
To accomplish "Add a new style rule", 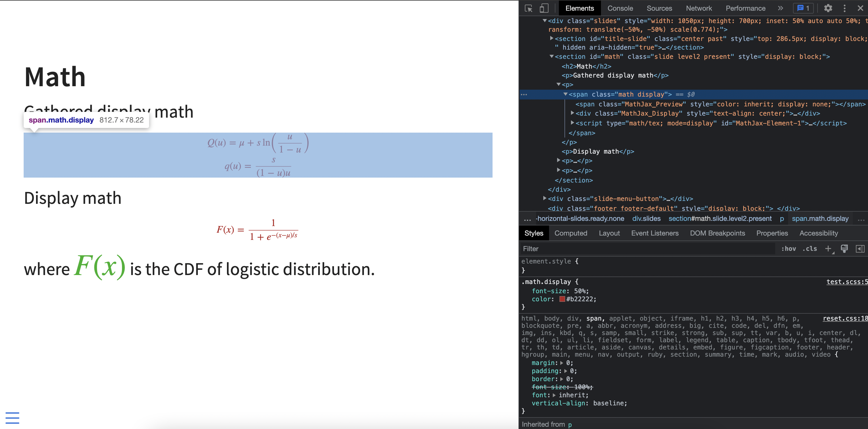I will (828, 249).
